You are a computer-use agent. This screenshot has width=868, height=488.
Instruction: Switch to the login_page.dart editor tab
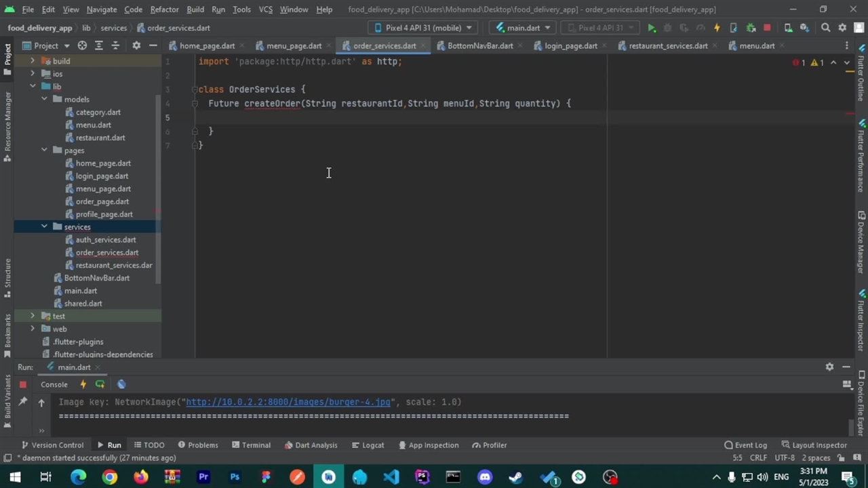(x=570, y=45)
